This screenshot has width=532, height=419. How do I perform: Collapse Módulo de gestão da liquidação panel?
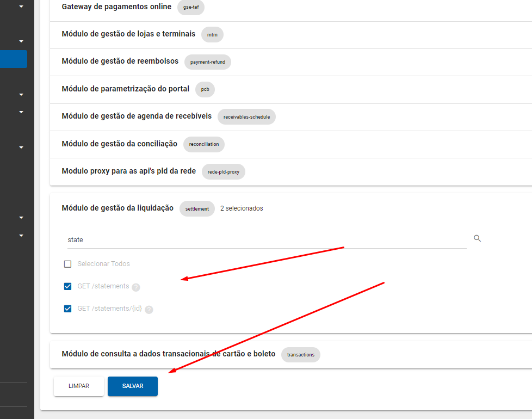coord(117,208)
